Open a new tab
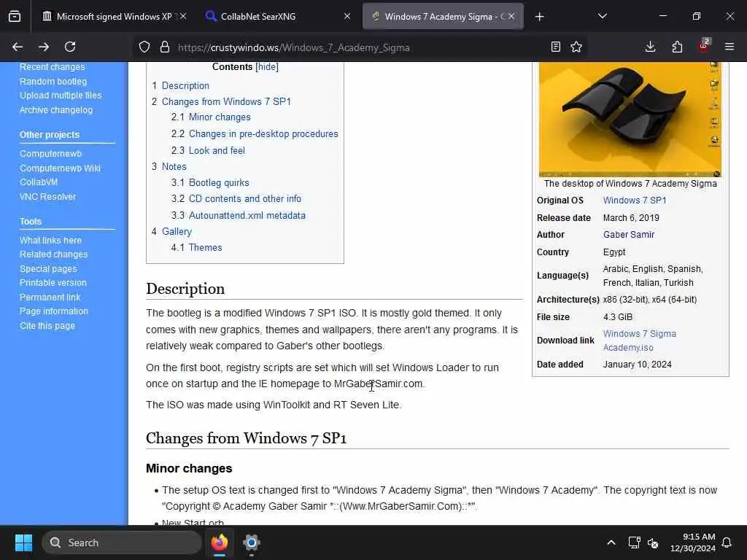This screenshot has width=747, height=560. pyautogui.click(x=539, y=17)
